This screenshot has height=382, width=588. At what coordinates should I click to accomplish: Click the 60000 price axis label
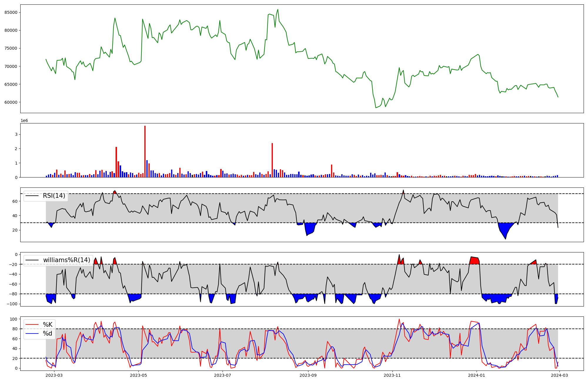(x=11, y=102)
